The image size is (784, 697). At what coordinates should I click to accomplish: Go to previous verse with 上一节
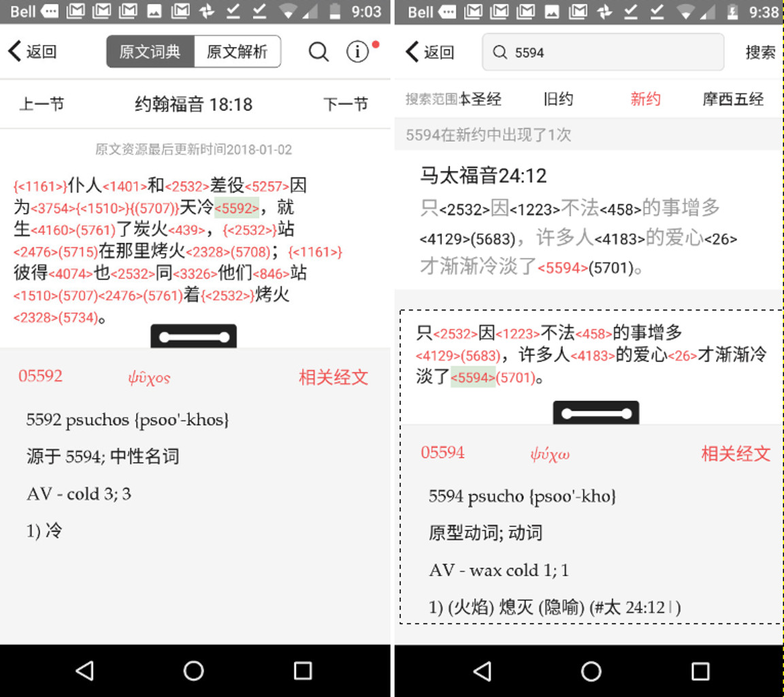42,104
